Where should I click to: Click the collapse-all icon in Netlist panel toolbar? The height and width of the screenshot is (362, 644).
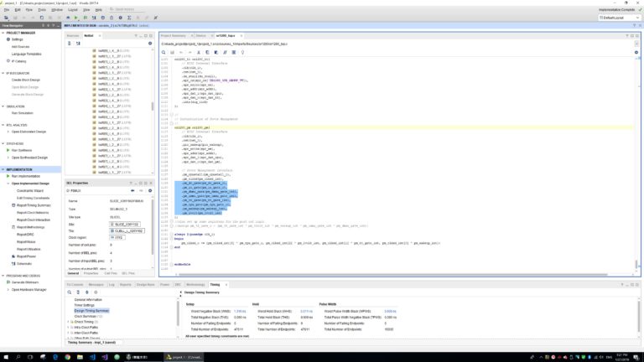tap(70, 43)
